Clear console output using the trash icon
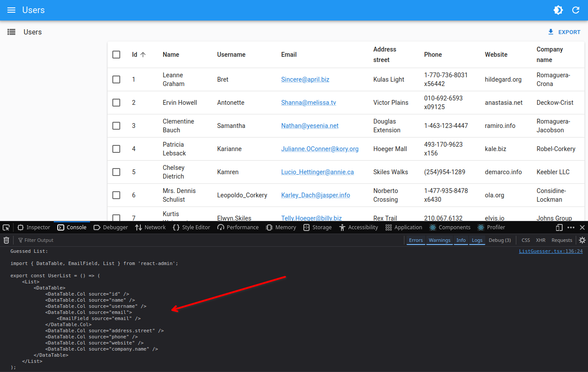The image size is (588, 372). tap(6, 240)
